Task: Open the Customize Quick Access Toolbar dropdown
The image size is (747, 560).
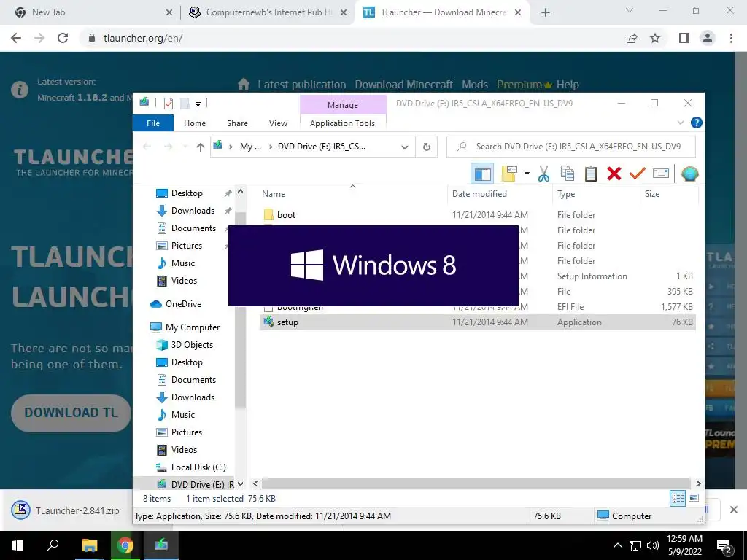Action: click(x=198, y=104)
